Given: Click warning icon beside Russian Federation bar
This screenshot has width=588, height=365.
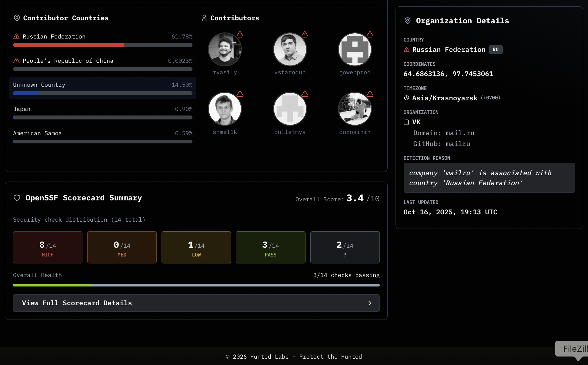Looking at the screenshot, I should click(x=16, y=36).
